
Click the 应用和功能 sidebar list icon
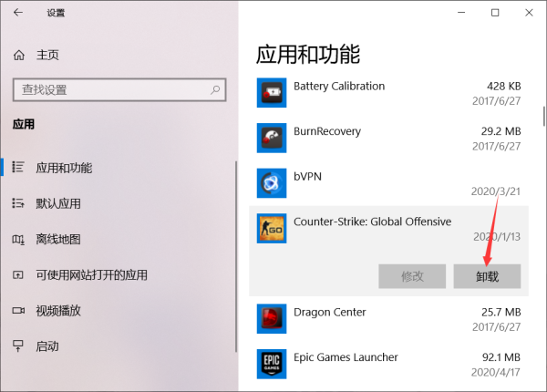pos(18,167)
